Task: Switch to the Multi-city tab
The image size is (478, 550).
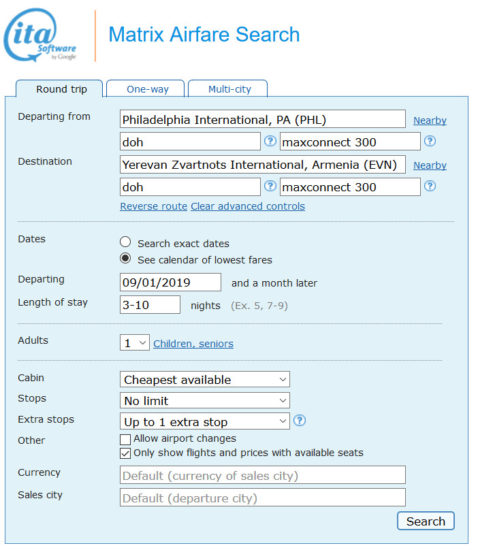Action: [228, 89]
